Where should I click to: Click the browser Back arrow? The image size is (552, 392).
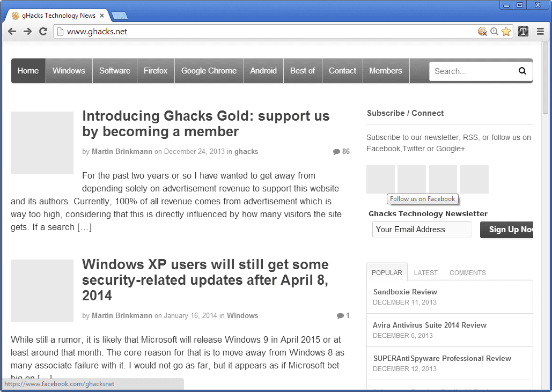(12, 32)
